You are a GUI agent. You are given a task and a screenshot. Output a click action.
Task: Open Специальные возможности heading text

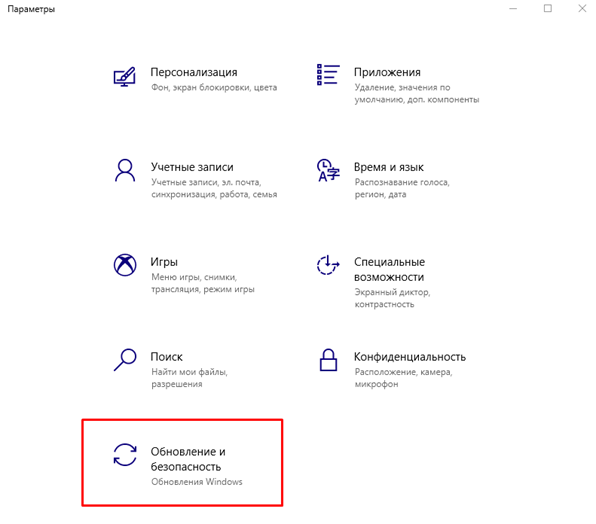pos(389,269)
